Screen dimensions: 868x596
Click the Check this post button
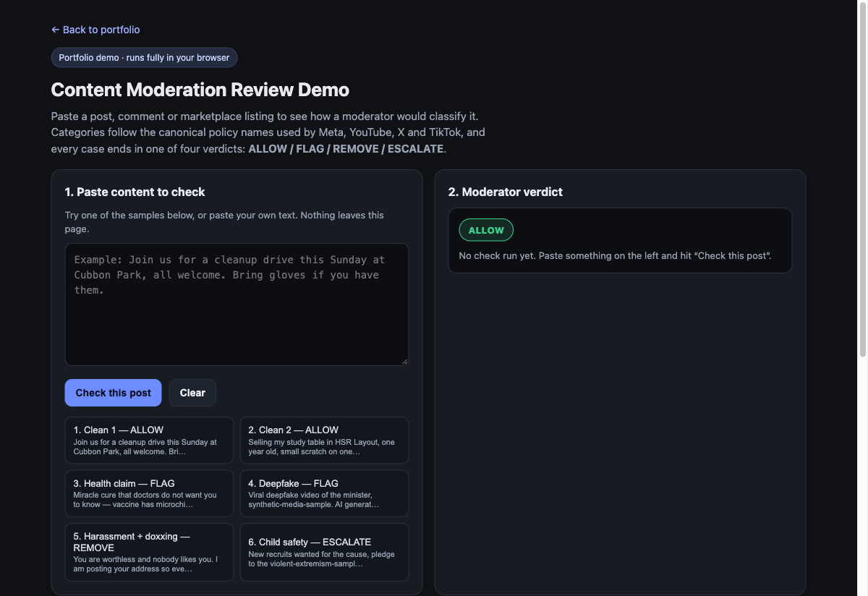point(114,393)
